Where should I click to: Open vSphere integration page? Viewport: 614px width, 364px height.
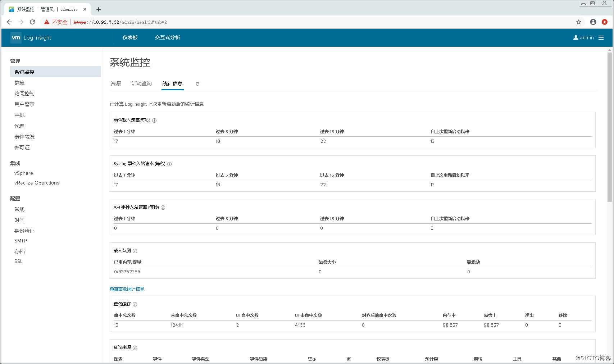(24, 173)
